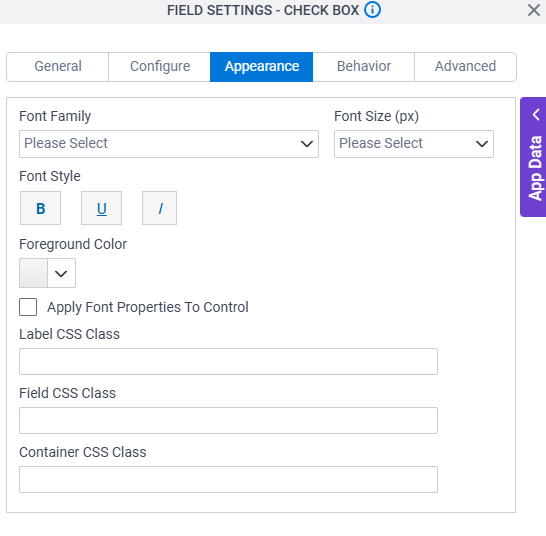The height and width of the screenshot is (536, 546).
Task: Toggle the Italic font style button
Action: pos(159,208)
